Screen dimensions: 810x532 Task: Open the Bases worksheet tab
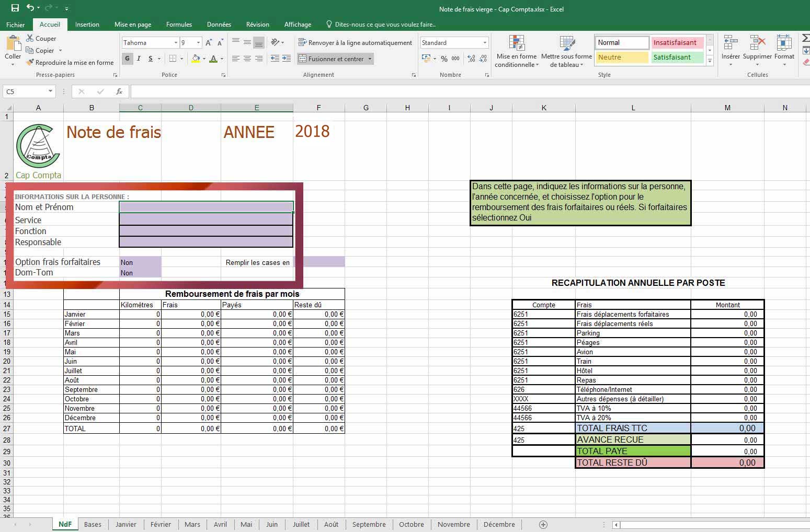[x=93, y=524]
